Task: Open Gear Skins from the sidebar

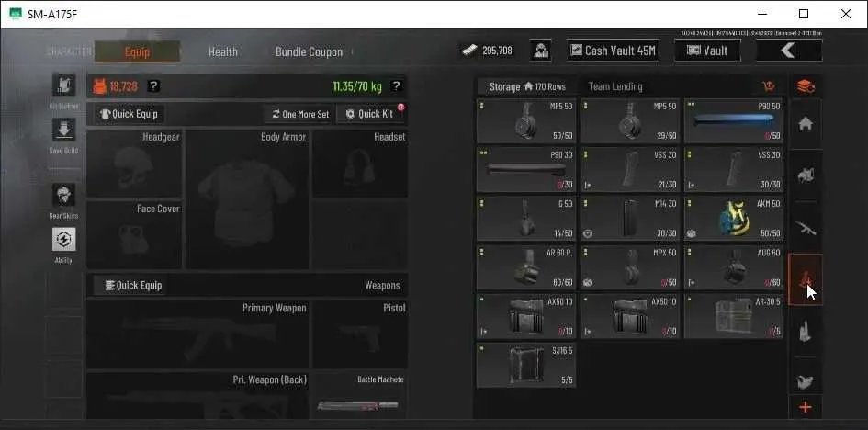Action: [x=63, y=195]
